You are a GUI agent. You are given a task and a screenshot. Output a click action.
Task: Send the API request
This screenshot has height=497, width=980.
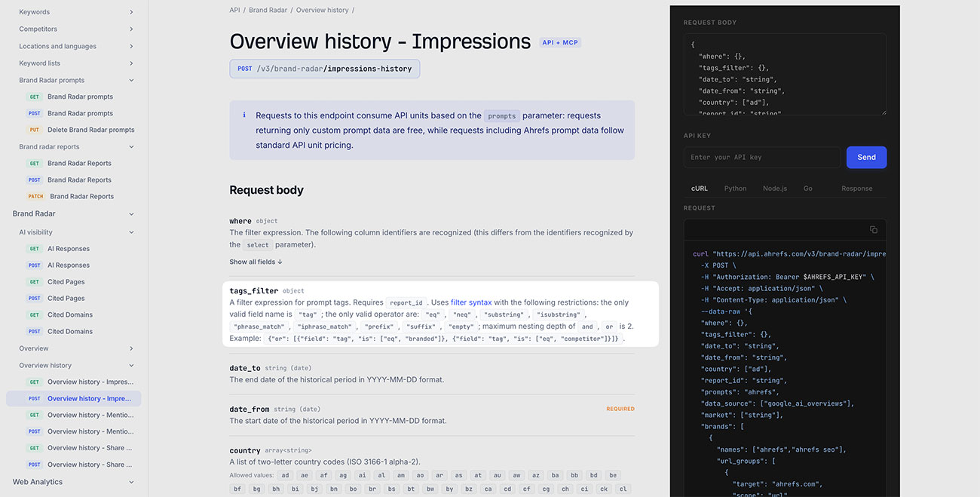click(866, 157)
